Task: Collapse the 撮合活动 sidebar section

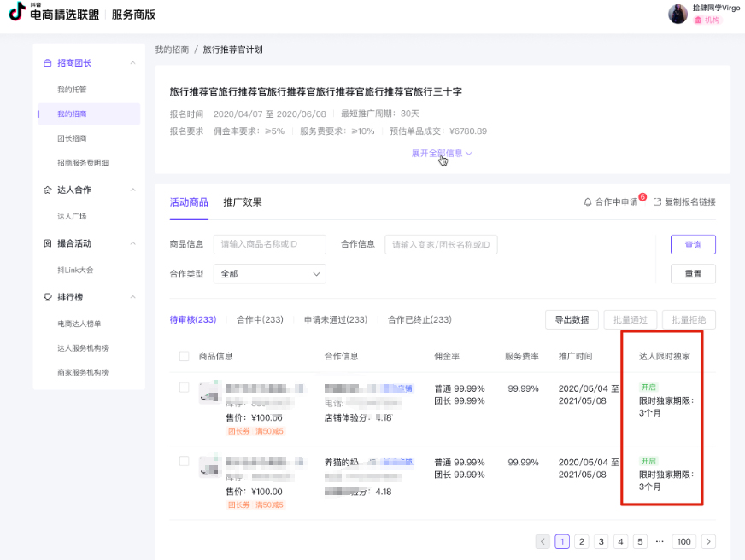Action: [132, 243]
